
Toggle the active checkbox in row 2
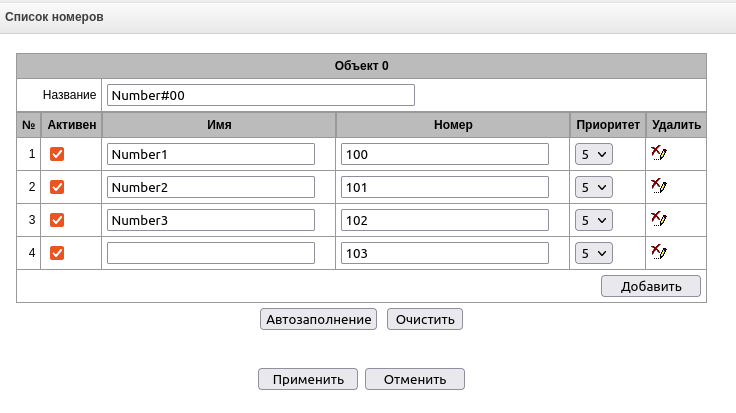(x=58, y=187)
